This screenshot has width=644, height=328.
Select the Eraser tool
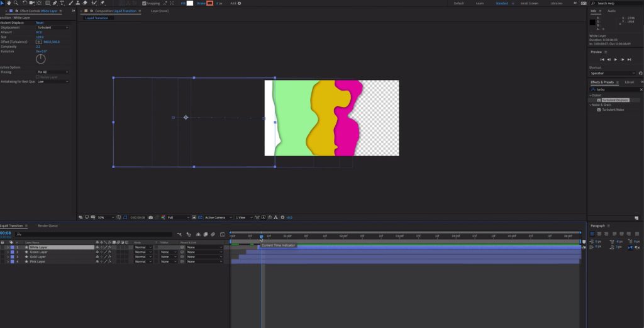(x=85, y=3)
